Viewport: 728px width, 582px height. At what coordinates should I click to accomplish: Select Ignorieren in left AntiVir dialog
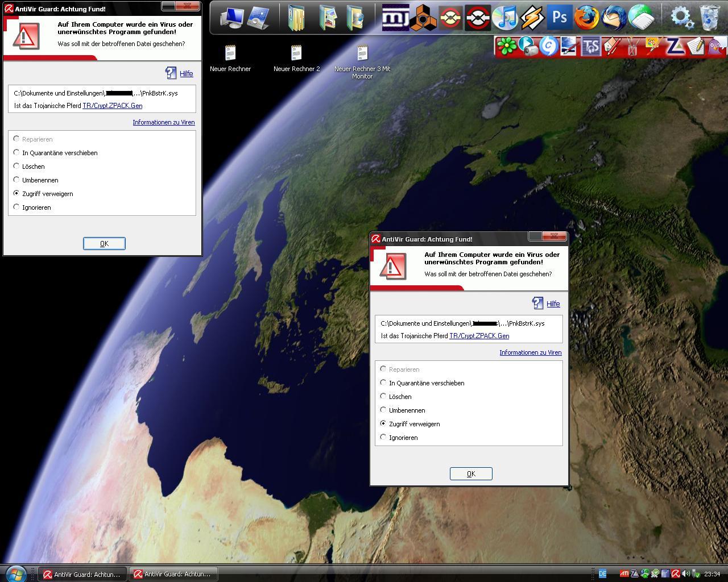pyautogui.click(x=32, y=207)
